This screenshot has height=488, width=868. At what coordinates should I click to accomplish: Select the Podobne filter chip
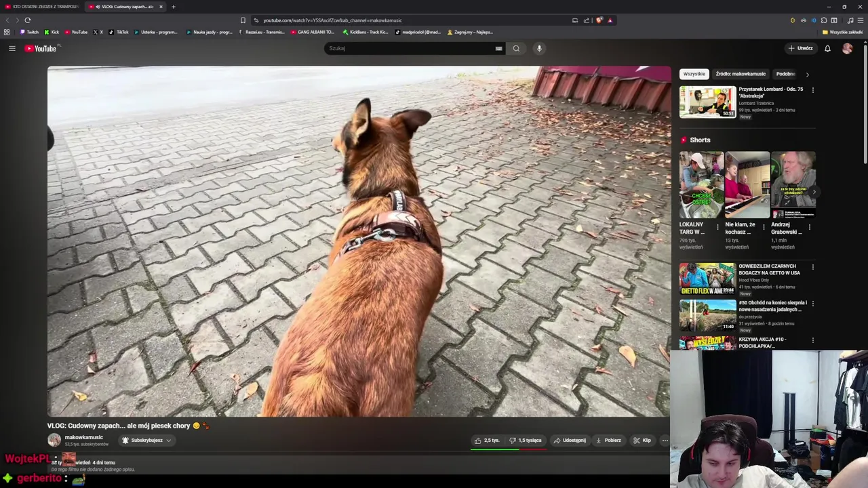coord(785,74)
